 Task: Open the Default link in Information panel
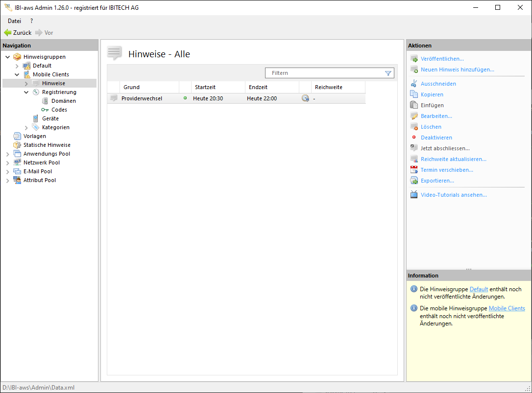point(479,289)
